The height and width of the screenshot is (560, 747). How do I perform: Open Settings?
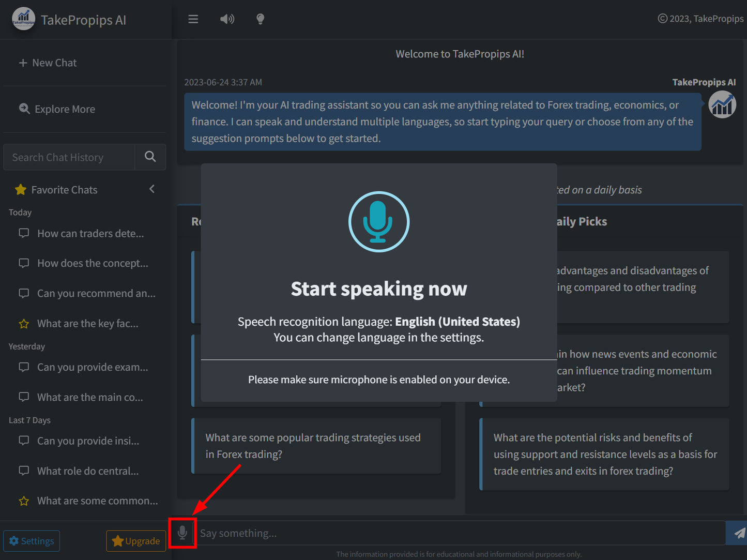[x=32, y=541]
